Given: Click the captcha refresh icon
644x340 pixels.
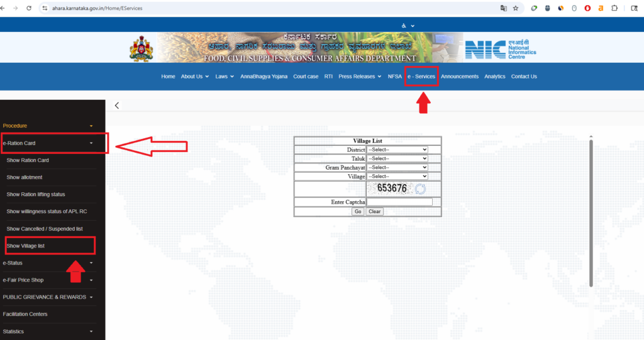Looking at the screenshot, I should pyautogui.click(x=420, y=189).
